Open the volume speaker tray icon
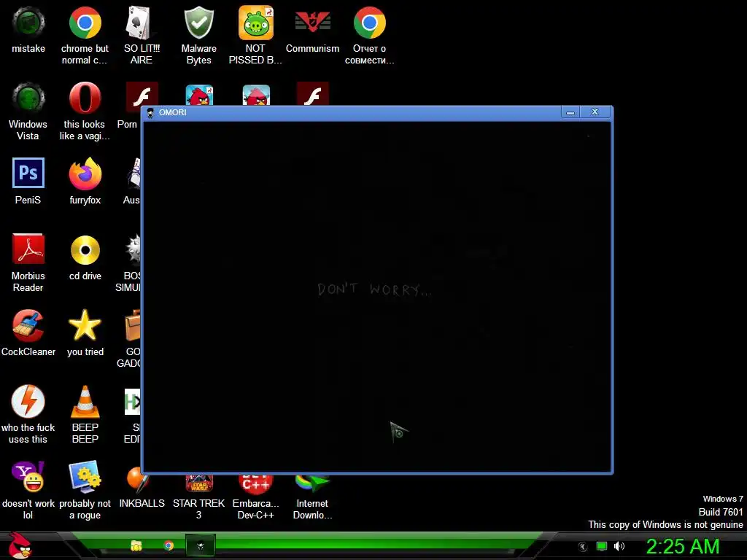This screenshot has width=747, height=560. point(619,546)
